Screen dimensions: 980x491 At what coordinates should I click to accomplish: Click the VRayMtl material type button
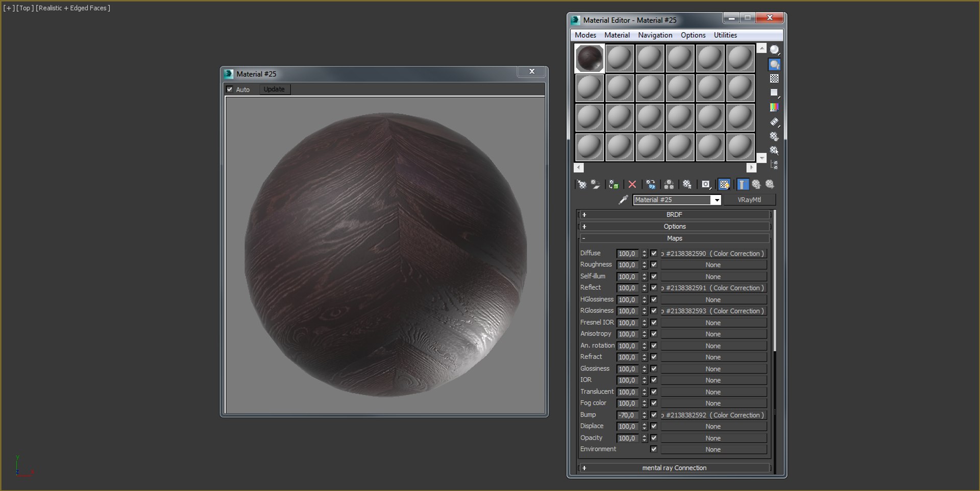pos(749,200)
